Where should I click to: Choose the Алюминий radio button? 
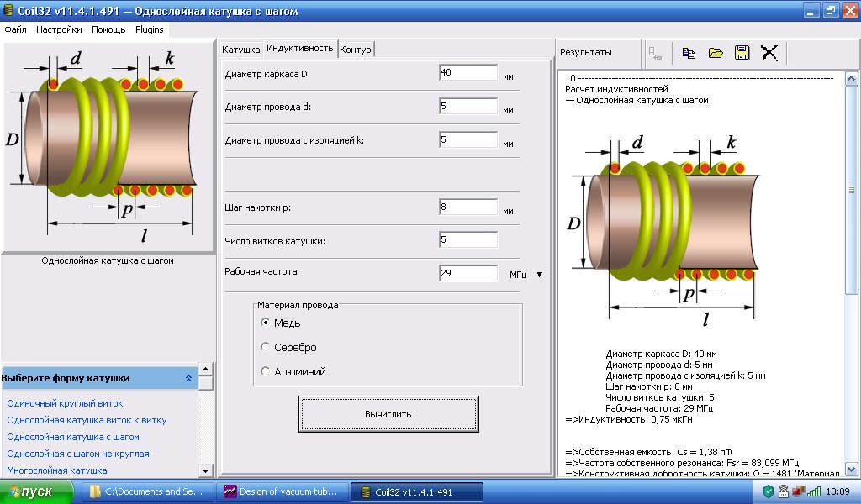[x=266, y=371]
